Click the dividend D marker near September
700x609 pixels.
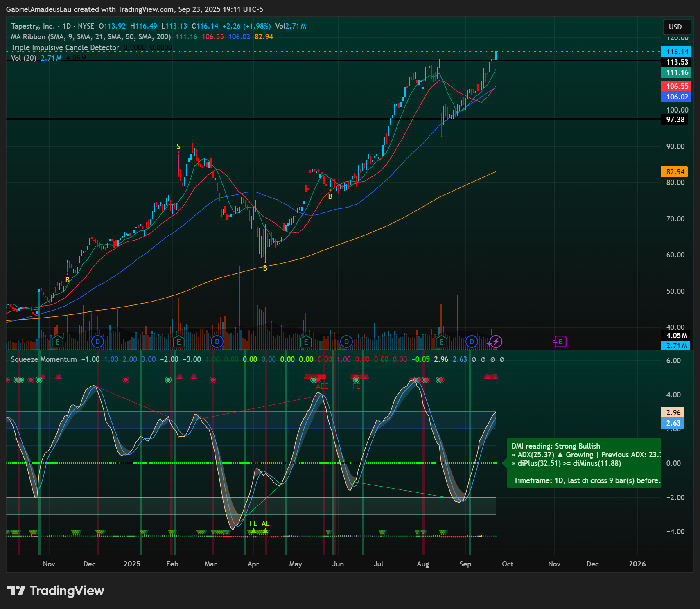click(472, 341)
